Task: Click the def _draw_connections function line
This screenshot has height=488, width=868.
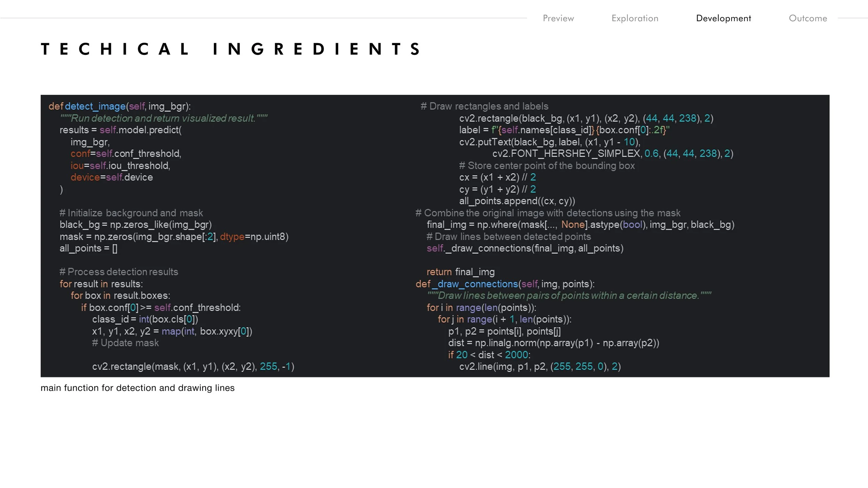Action: [505, 284]
